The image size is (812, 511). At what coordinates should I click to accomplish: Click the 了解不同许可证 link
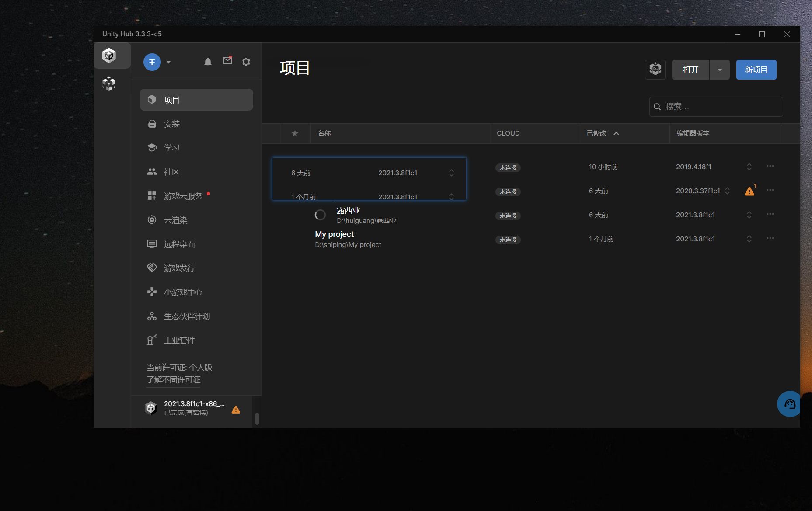pyautogui.click(x=174, y=380)
